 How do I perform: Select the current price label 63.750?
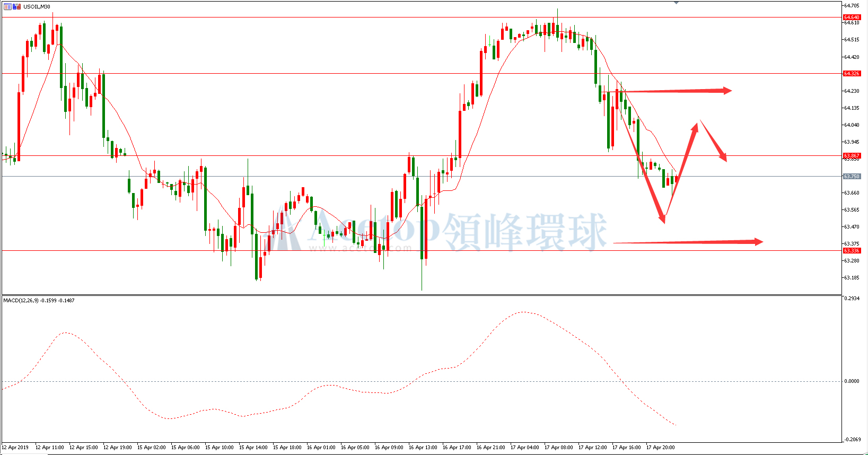point(852,176)
